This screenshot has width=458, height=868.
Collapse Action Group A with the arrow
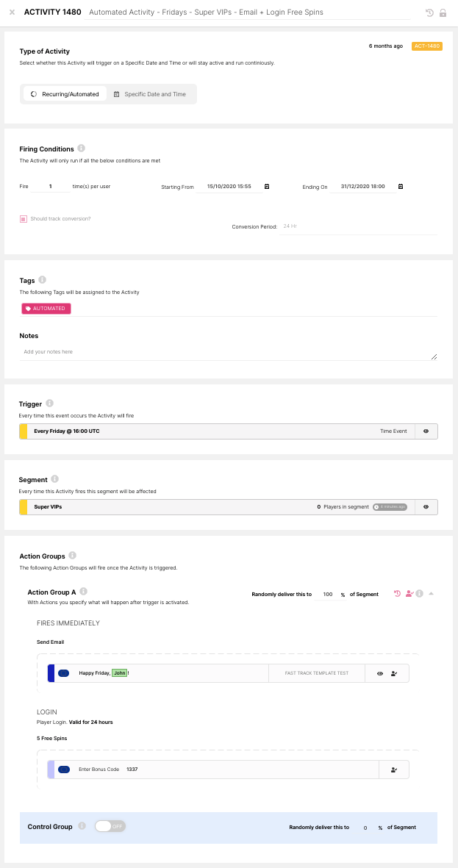point(431,594)
